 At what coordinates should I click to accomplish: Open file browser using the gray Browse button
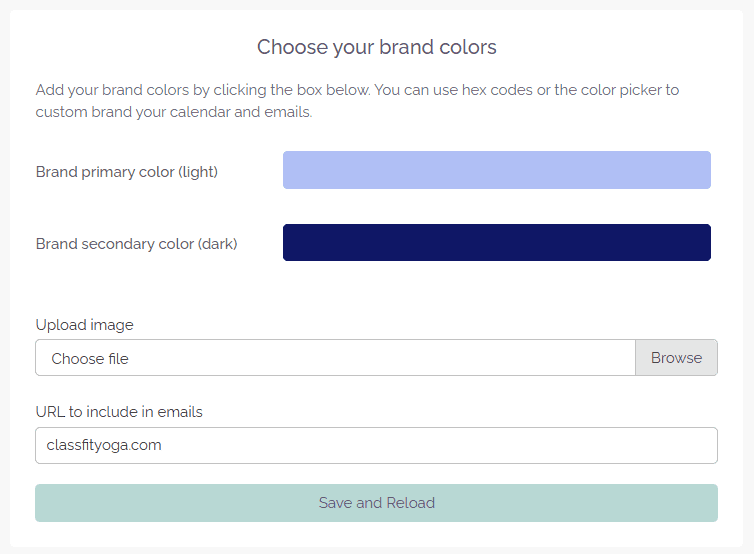click(x=676, y=358)
